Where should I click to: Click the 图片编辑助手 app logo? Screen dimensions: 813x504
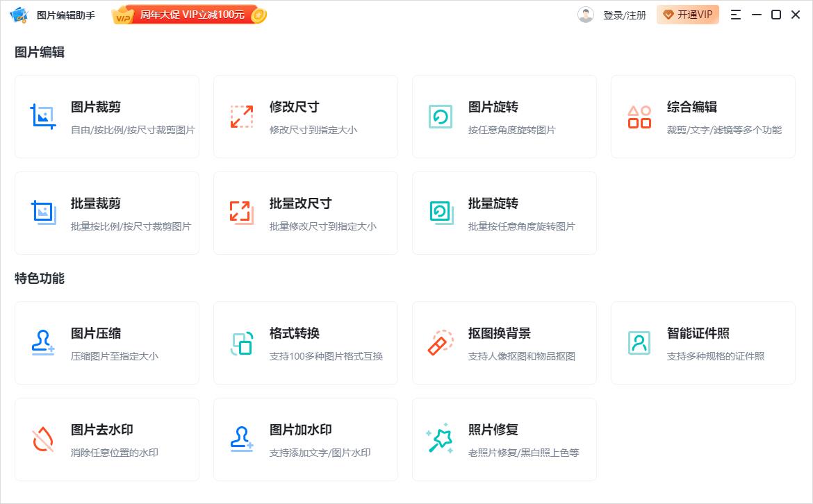pos(19,15)
